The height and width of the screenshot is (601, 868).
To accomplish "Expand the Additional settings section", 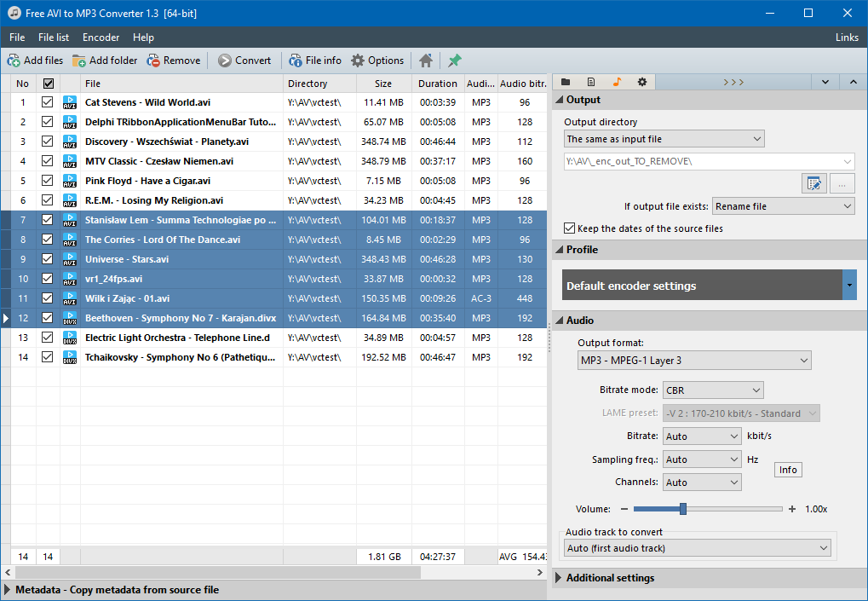I will [x=710, y=578].
